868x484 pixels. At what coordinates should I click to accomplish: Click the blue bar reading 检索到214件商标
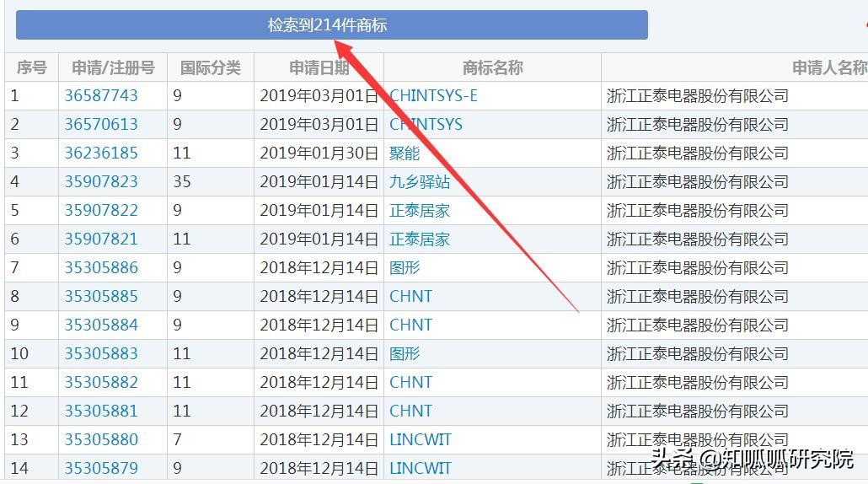coord(331,25)
